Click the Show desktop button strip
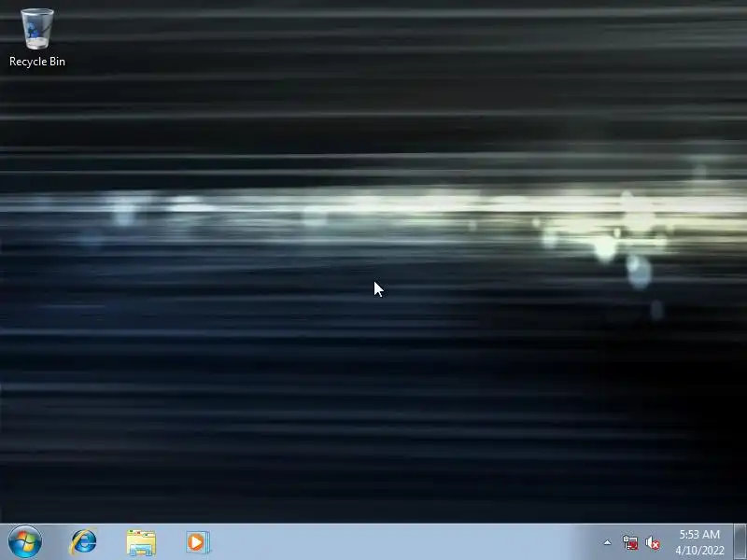 coord(740,542)
